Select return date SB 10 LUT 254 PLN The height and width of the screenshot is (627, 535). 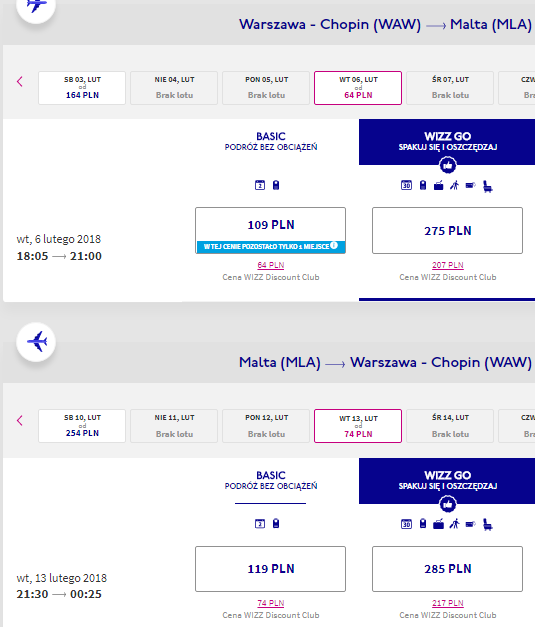[82, 426]
